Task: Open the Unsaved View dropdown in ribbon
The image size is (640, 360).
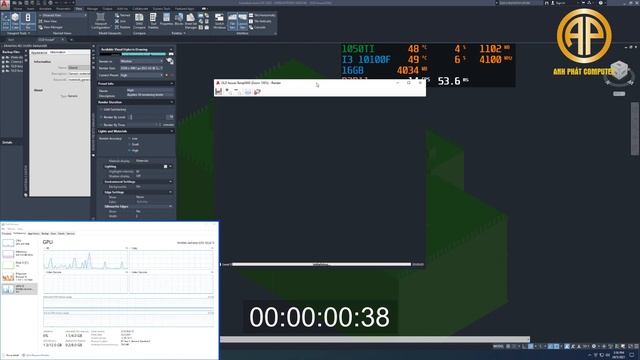Action: pos(63,15)
